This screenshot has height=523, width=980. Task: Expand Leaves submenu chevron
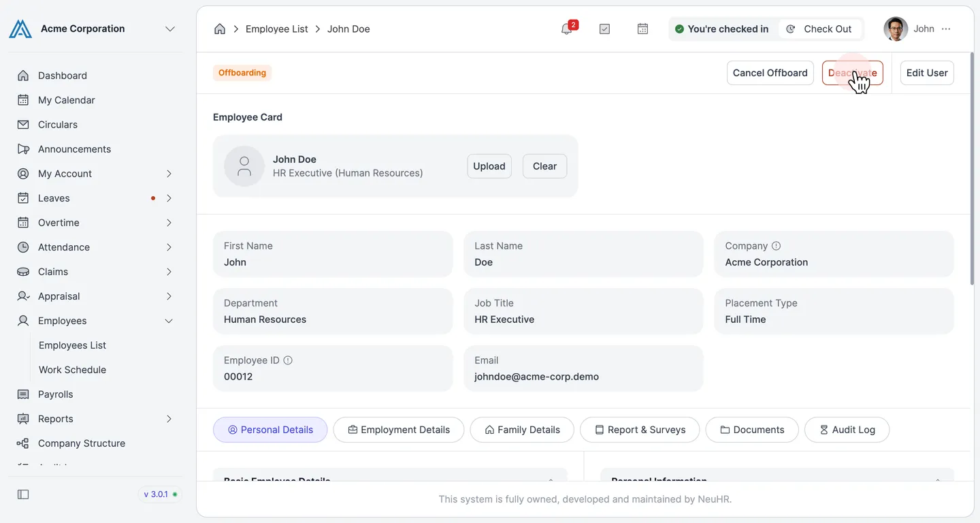169,198
